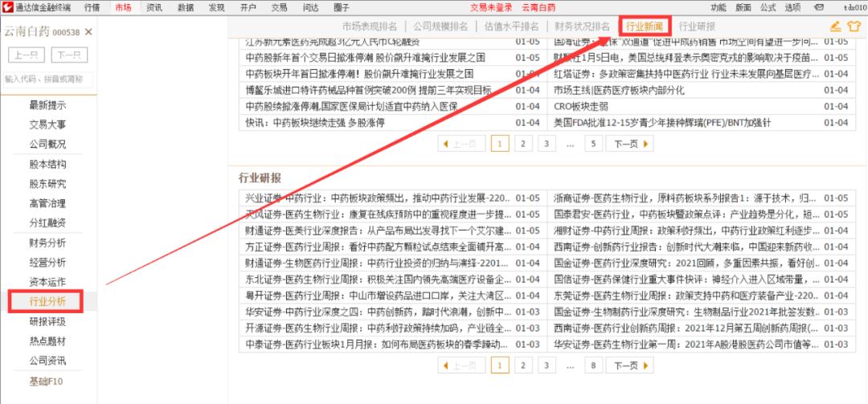Select 基础F10 in sidebar
The height and width of the screenshot is (404, 868).
coord(47,382)
